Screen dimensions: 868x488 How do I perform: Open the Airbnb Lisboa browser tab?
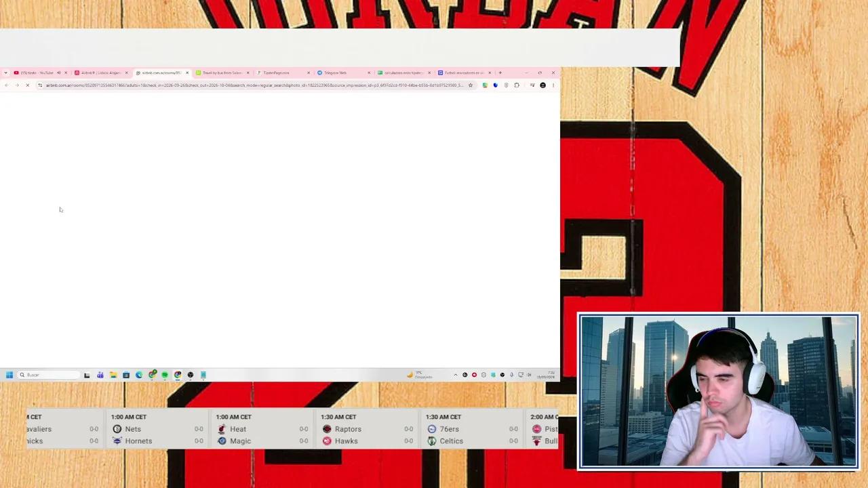point(100,73)
